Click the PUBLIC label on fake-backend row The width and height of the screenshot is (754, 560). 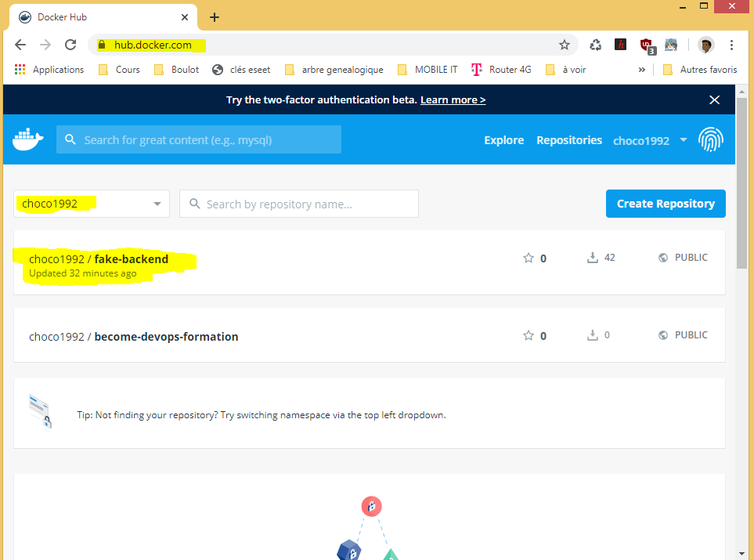[x=691, y=258]
